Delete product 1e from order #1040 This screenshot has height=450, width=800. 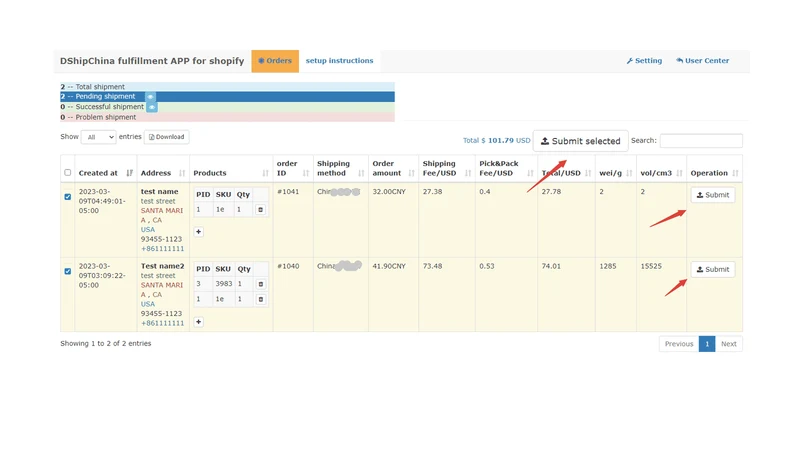point(260,299)
